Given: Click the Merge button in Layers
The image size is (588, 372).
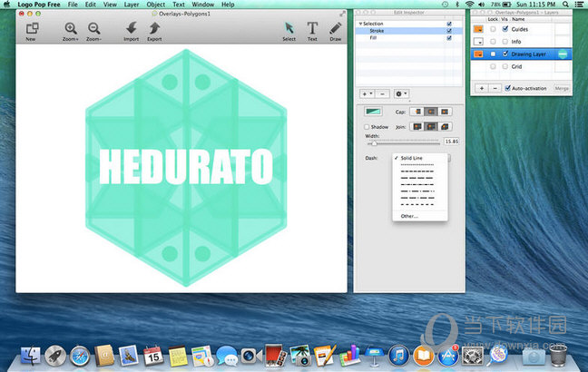Looking at the screenshot, I should pos(562,89).
